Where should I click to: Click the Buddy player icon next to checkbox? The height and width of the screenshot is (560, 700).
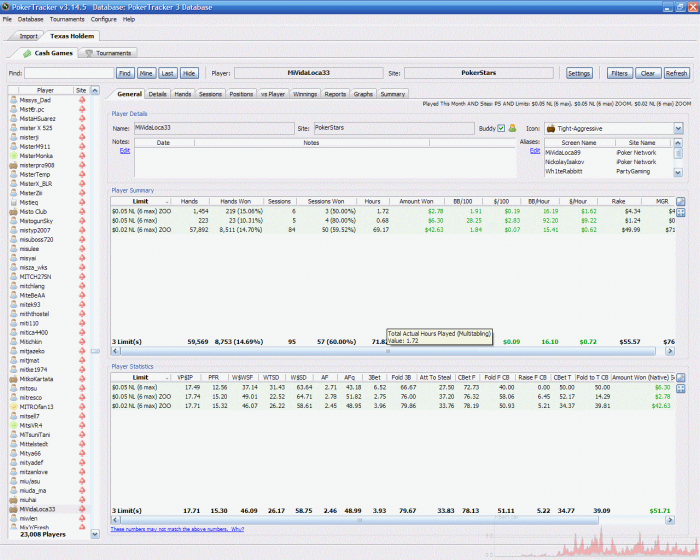tap(512, 128)
